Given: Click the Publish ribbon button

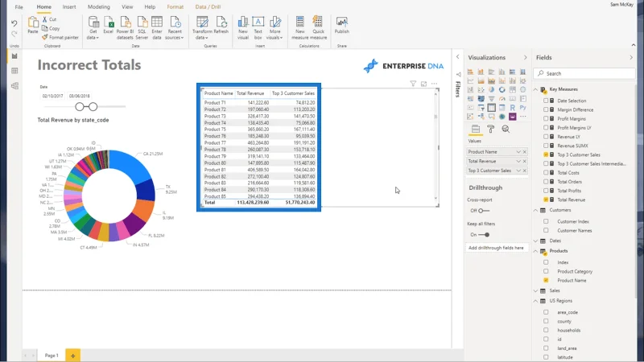Looking at the screenshot, I should tap(341, 26).
